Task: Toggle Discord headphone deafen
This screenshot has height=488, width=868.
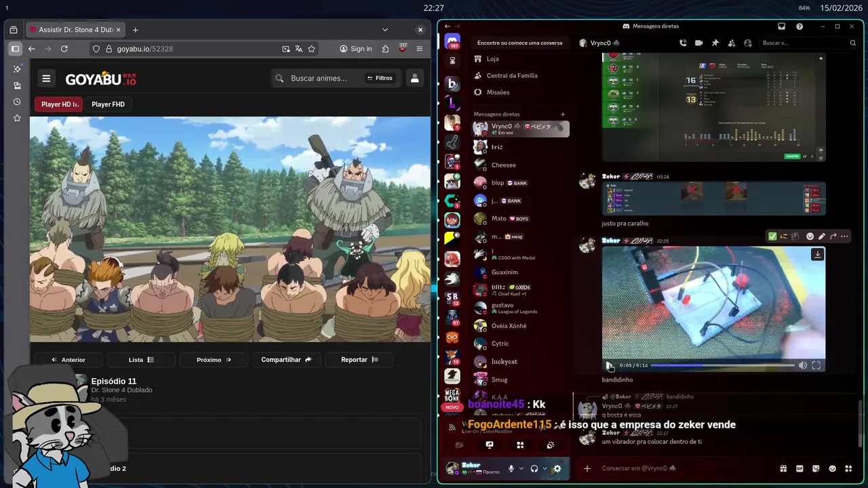Action: (534, 468)
